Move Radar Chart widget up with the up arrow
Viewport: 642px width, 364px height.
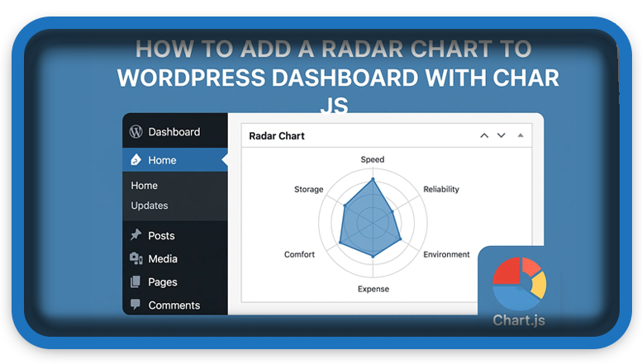(x=484, y=135)
